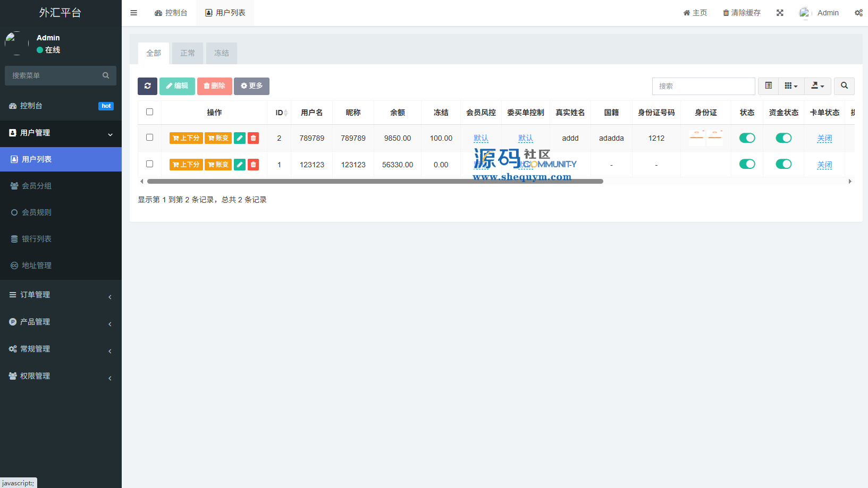
Task: Click green edit pencil for user 789789
Action: pos(240,138)
